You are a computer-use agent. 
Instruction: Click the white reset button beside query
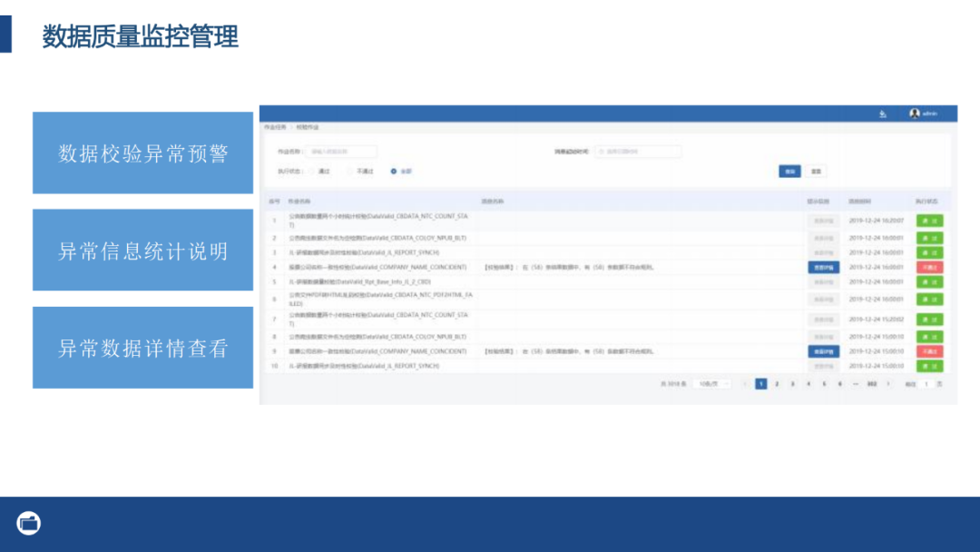tap(816, 172)
